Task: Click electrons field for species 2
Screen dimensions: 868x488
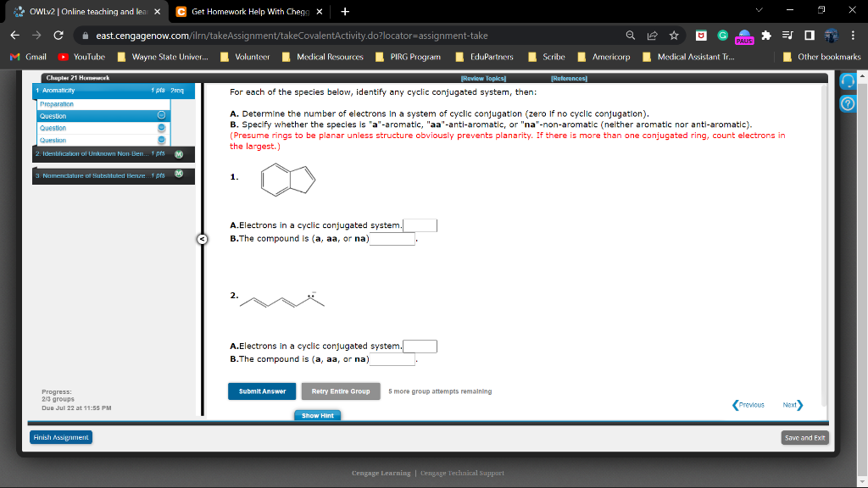Action: (x=420, y=347)
